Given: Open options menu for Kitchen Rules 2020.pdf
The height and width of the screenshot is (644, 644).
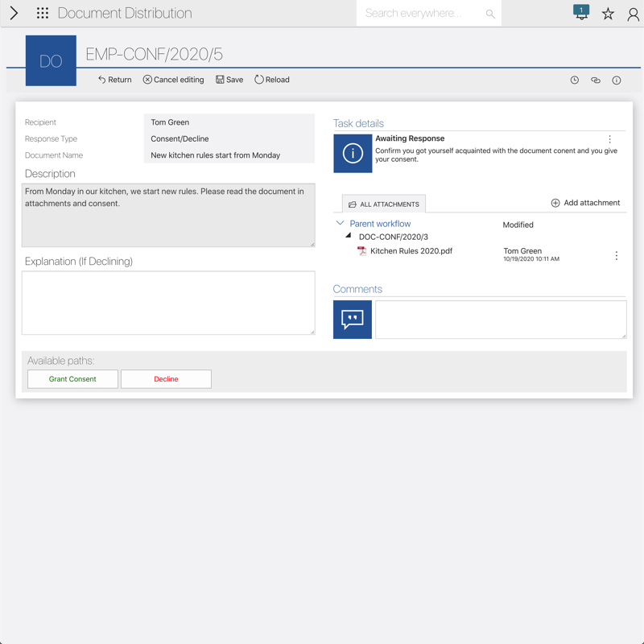Looking at the screenshot, I should point(617,255).
